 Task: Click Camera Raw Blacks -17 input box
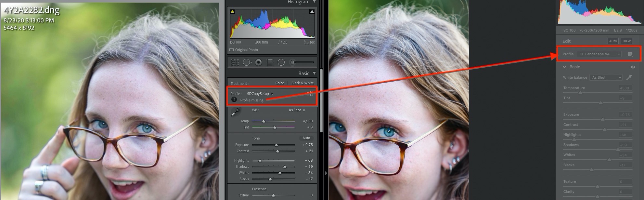[625, 165]
